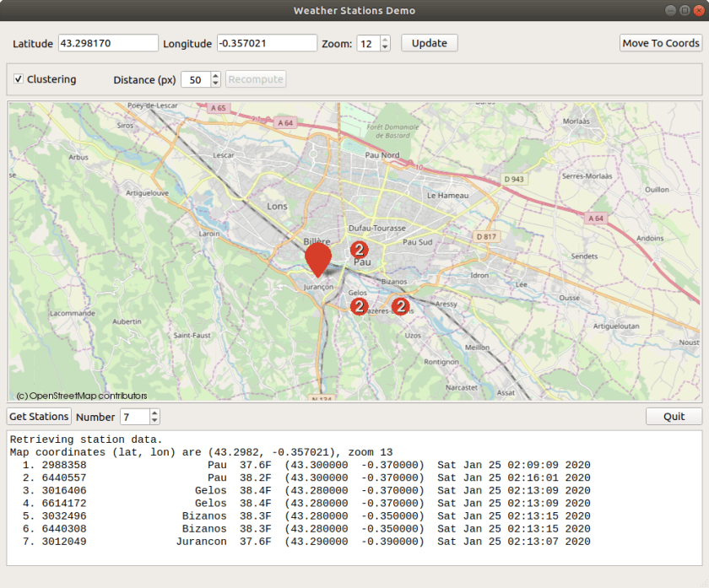709x588 pixels.
Task: Decrease the Number of stations spinner
Action: click(154, 420)
